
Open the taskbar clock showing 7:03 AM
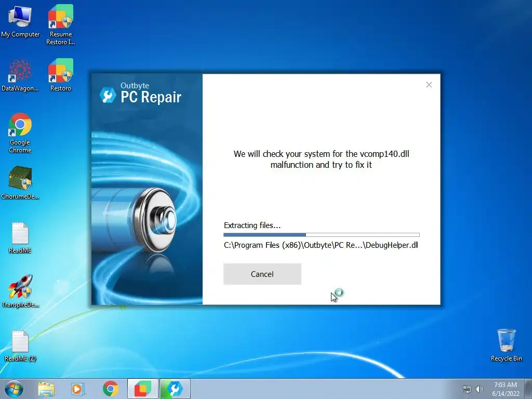[506, 389]
